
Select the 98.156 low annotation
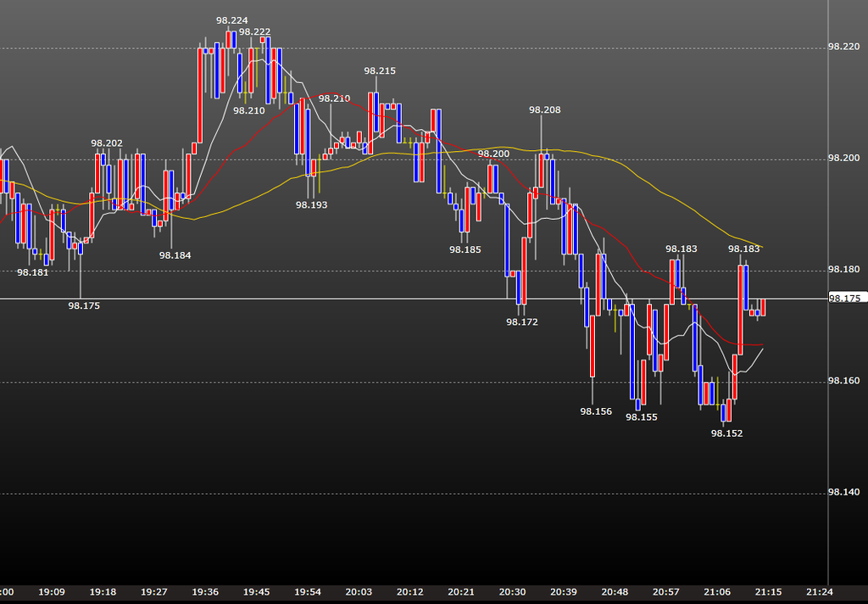[x=596, y=411]
